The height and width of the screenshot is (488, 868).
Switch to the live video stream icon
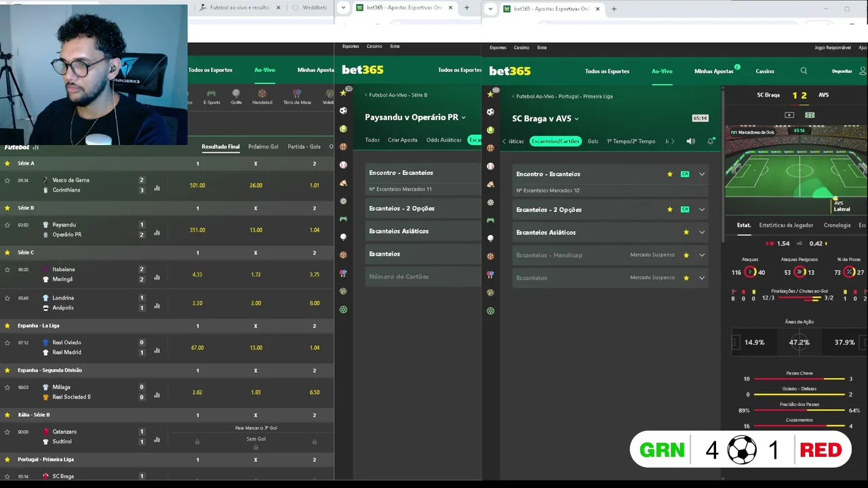pos(789,115)
